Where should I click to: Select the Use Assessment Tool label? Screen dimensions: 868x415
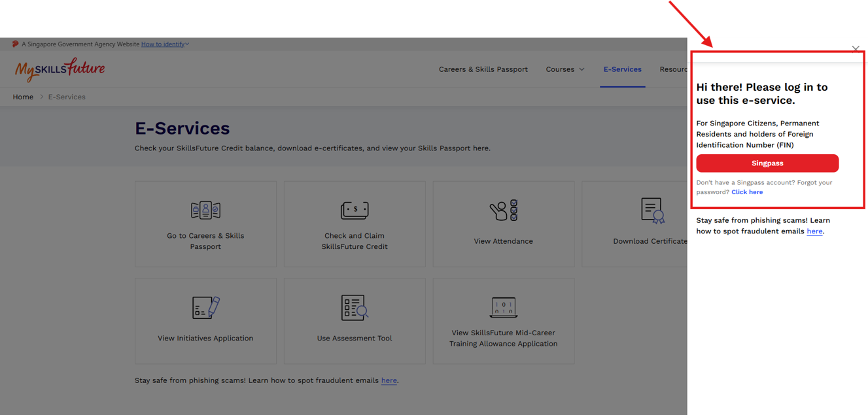pos(355,339)
